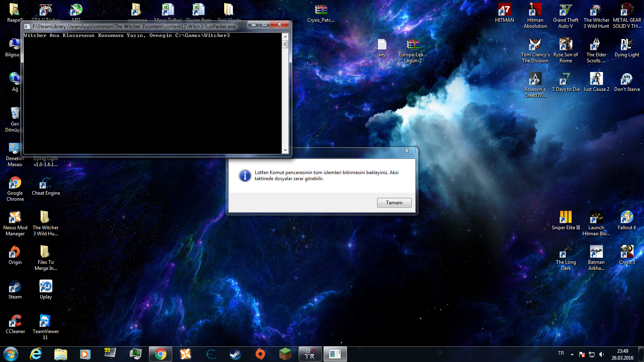Open Cheat Engine shortcut

[45, 186]
